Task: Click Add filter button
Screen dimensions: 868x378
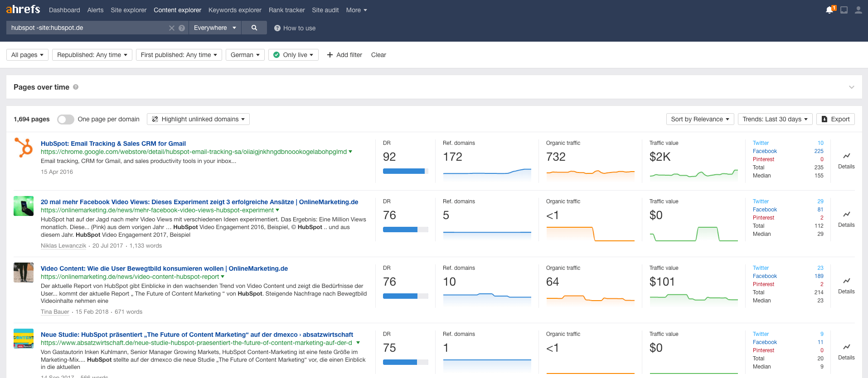Action: click(344, 55)
